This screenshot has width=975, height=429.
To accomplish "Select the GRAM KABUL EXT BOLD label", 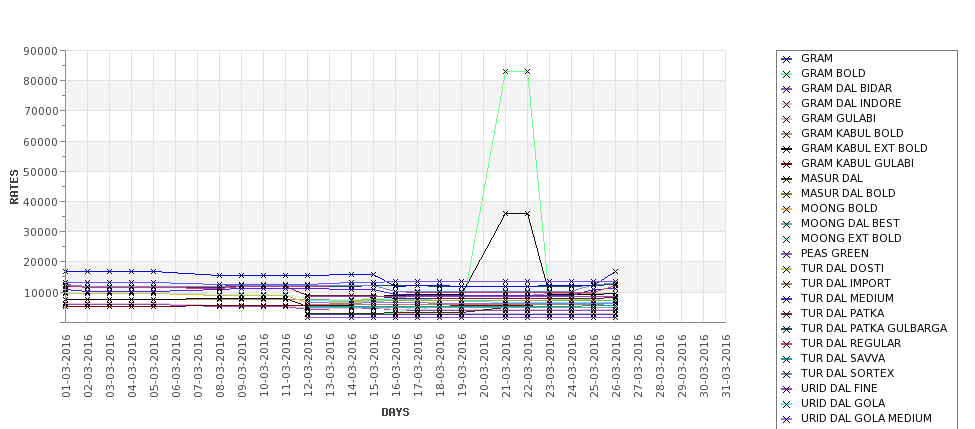I will tap(864, 149).
